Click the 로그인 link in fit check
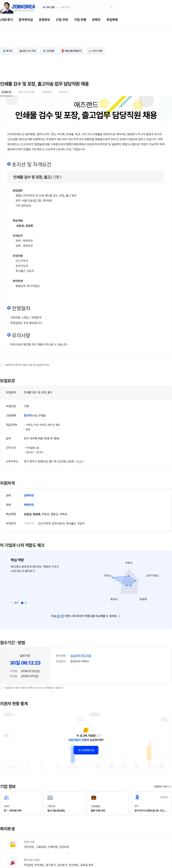Screen dimensions: 172x868 pos(60,616)
